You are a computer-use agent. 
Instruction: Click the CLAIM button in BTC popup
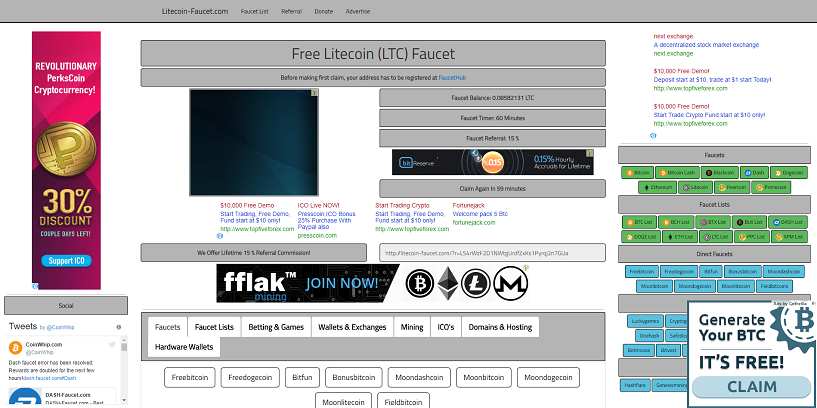[x=751, y=387]
